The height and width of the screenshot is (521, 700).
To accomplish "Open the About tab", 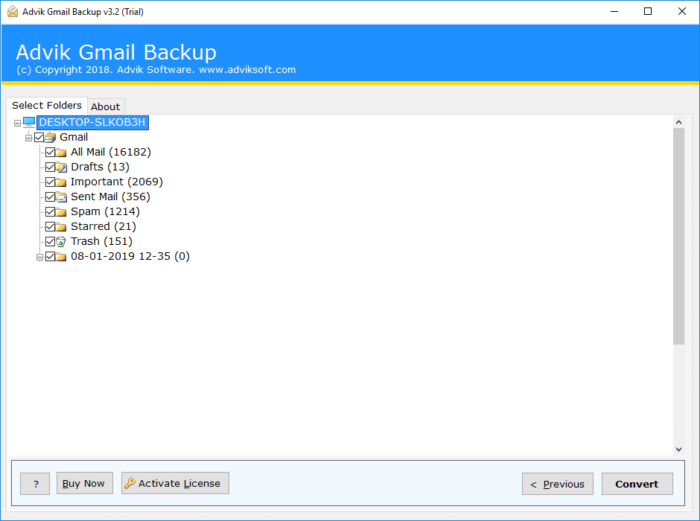I will (x=105, y=107).
